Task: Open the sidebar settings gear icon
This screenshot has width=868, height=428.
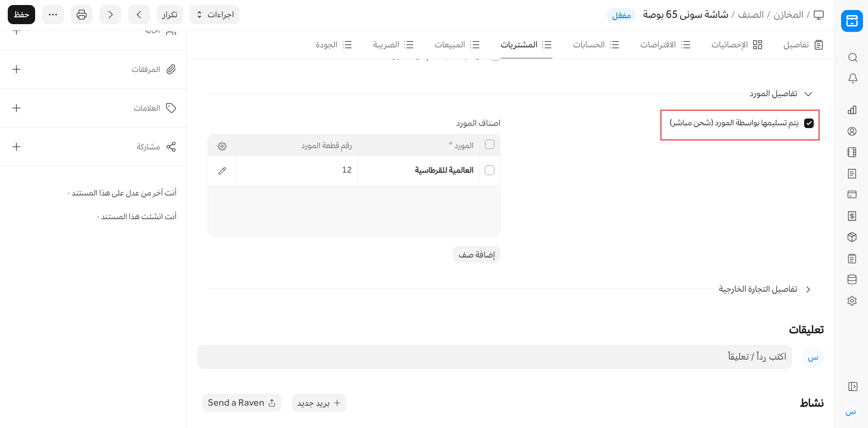Action: pos(852,301)
